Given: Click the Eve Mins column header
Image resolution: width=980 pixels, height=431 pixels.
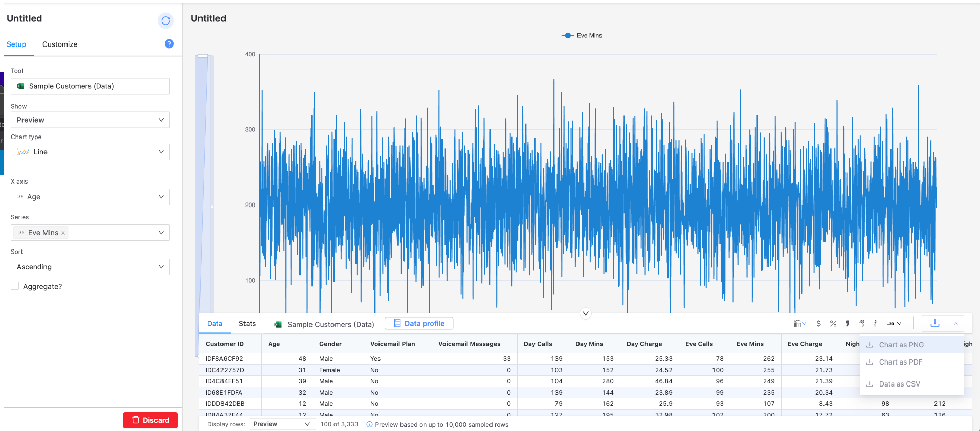Looking at the screenshot, I should (x=755, y=344).
